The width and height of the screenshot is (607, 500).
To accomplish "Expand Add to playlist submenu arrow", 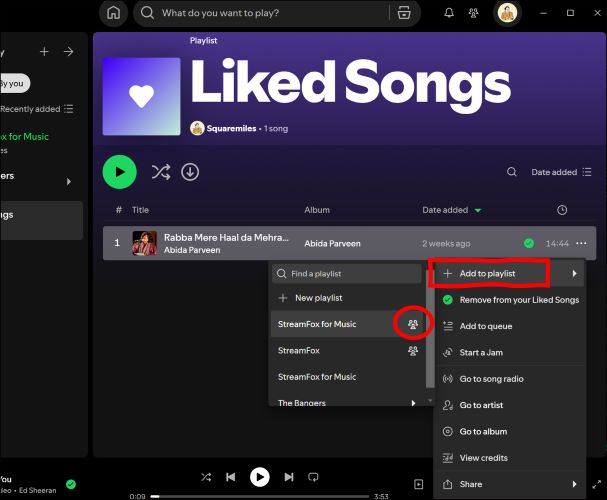I will pos(574,274).
